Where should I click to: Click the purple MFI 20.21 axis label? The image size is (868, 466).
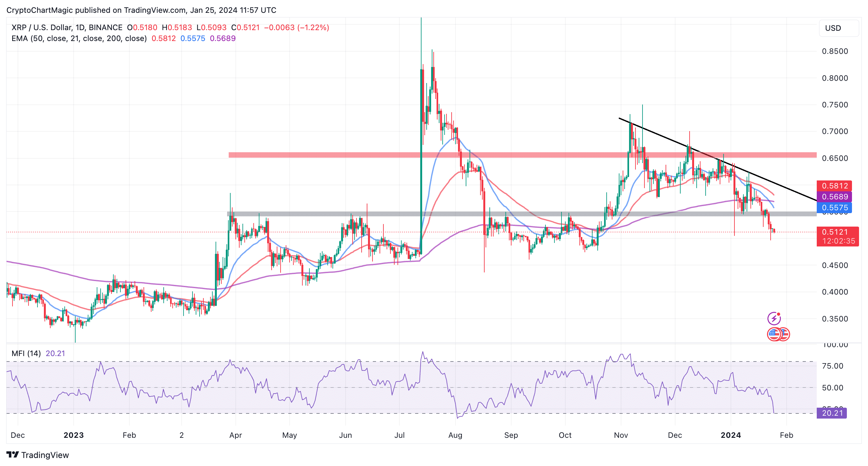831,413
